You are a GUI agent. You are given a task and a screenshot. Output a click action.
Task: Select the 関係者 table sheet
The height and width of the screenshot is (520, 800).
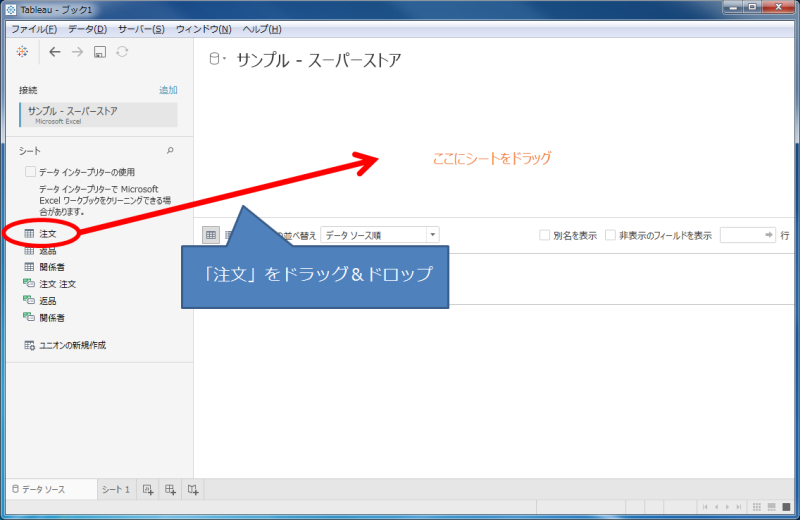click(45, 267)
